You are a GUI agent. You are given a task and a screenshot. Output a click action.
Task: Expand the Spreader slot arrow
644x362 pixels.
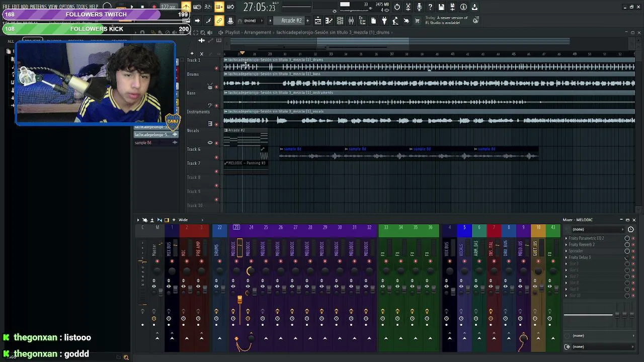pos(566,251)
